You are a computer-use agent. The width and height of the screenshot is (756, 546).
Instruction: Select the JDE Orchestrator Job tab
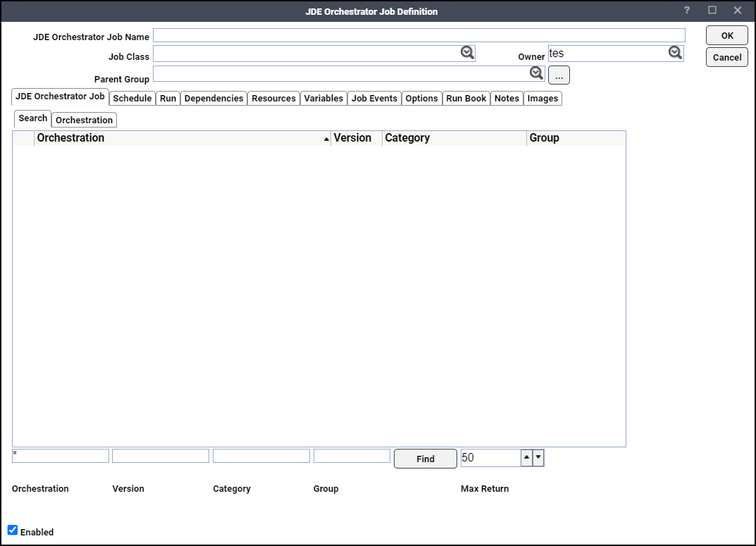(60, 97)
